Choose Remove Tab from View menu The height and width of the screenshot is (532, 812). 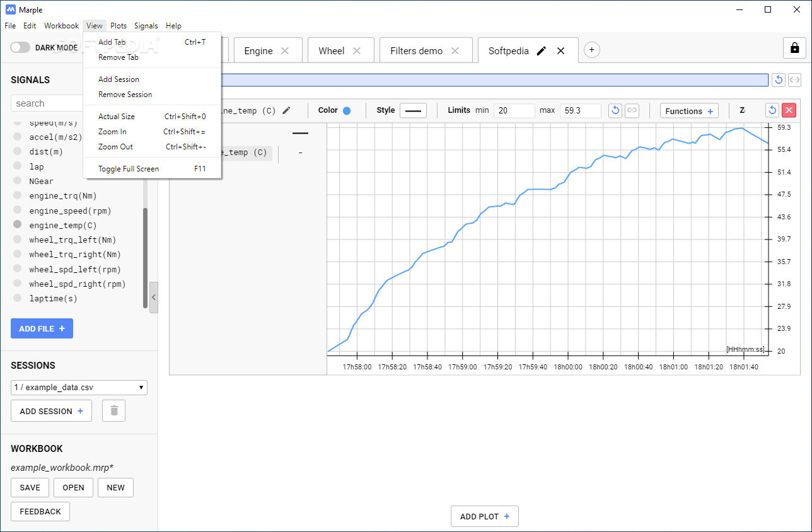tap(152, 57)
